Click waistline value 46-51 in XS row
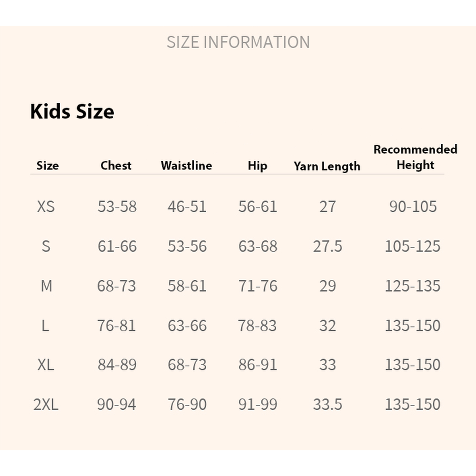 pos(187,207)
